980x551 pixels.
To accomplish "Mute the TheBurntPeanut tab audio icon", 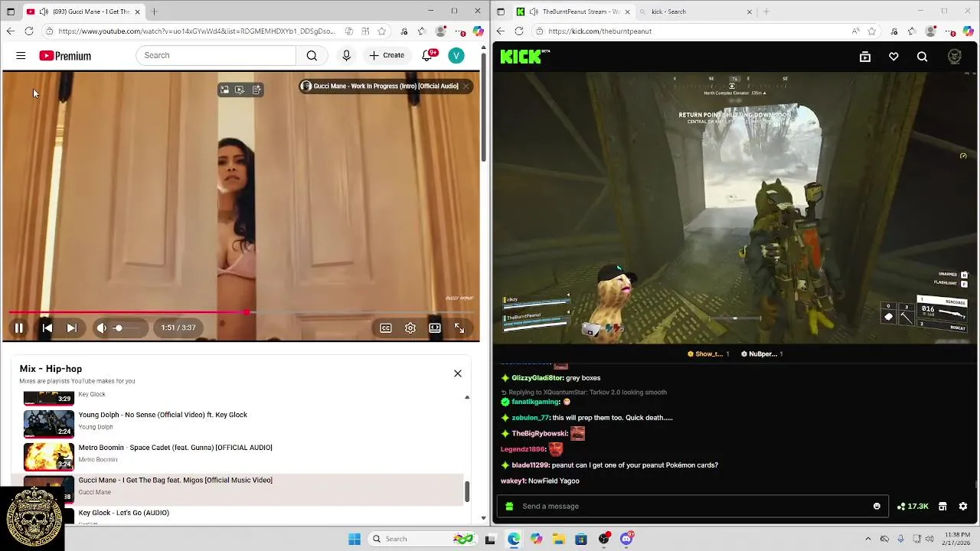I will click(534, 11).
